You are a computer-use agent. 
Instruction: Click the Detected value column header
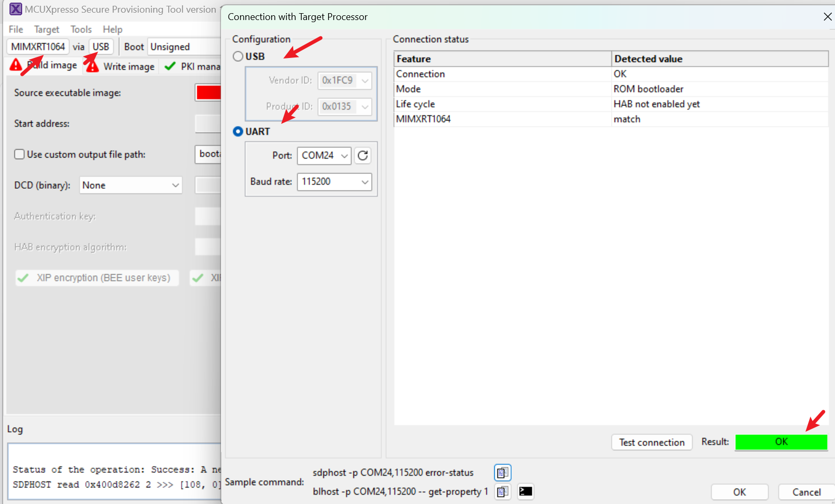coord(720,59)
